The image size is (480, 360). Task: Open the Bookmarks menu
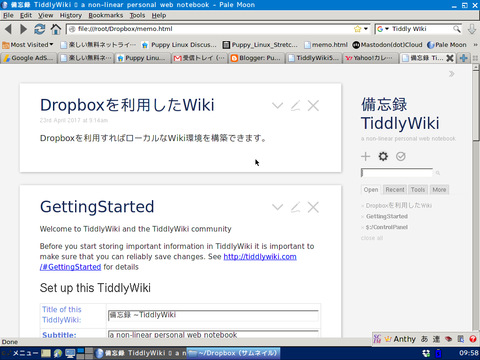click(105, 15)
